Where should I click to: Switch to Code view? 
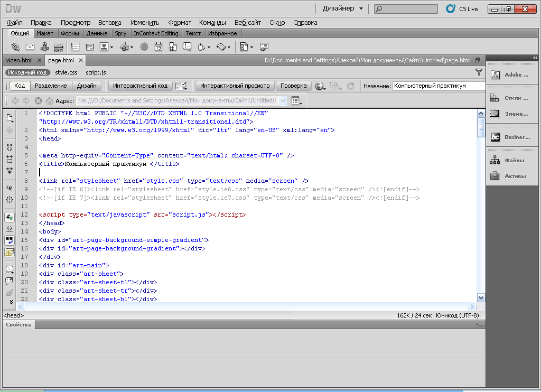click(x=20, y=86)
